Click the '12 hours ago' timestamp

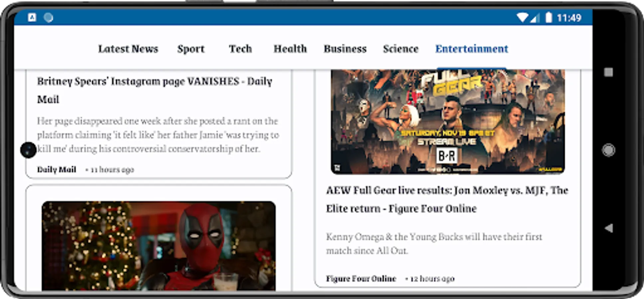pyautogui.click(x=432, y=279)
